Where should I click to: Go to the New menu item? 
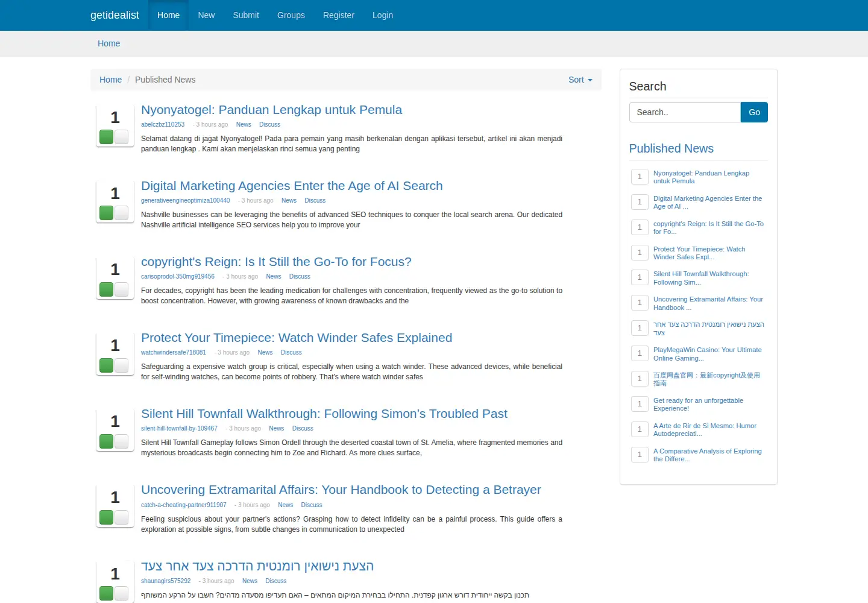click(206, 15)
